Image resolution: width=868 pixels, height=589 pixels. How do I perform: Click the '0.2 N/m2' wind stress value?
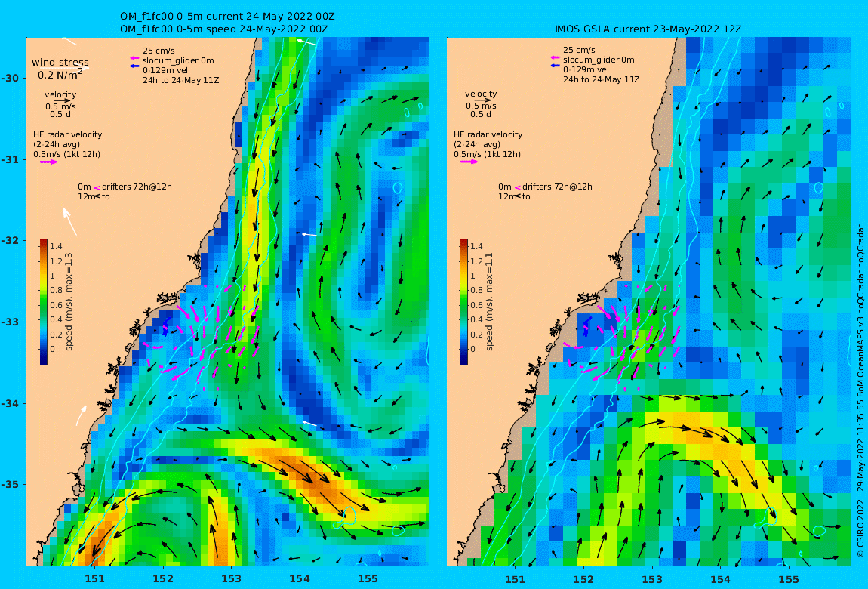pos(60,74)
